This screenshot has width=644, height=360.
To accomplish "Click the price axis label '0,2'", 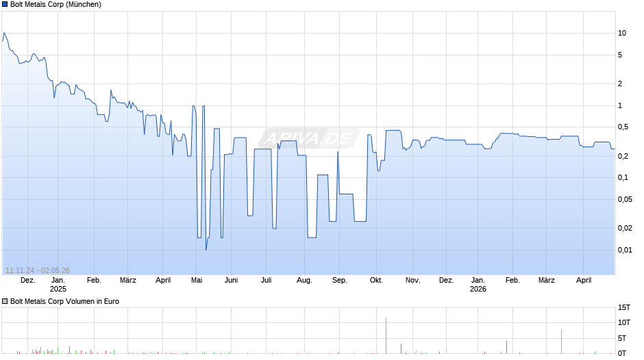I will [x=623, y=157].
